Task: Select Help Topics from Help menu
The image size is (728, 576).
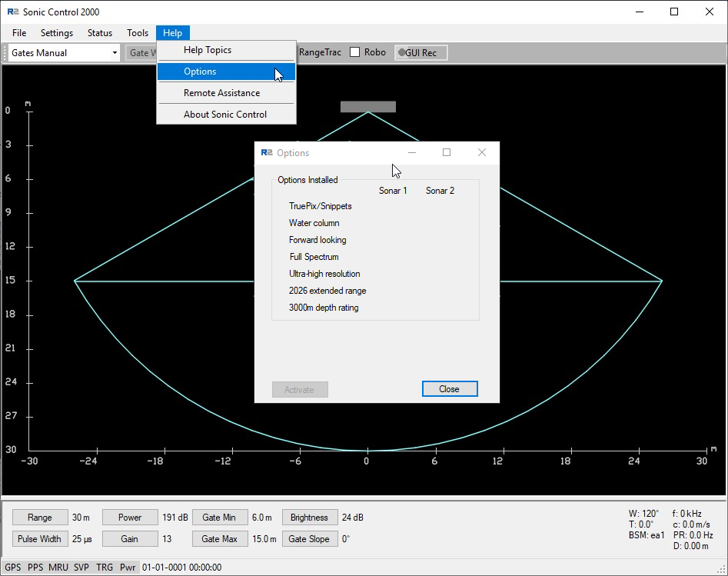Action: 208,50
